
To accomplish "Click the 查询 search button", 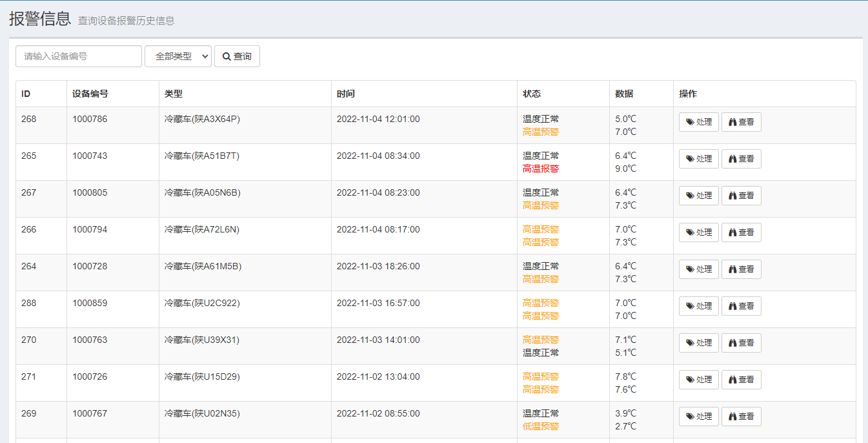I will 237,56.
